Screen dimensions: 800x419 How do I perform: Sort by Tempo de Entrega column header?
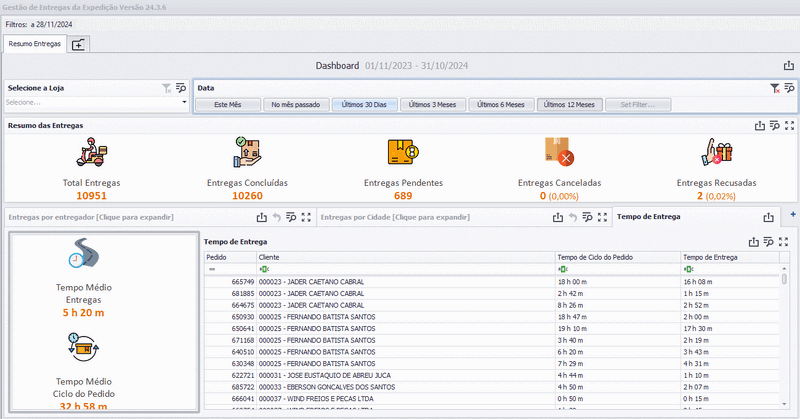730,257
